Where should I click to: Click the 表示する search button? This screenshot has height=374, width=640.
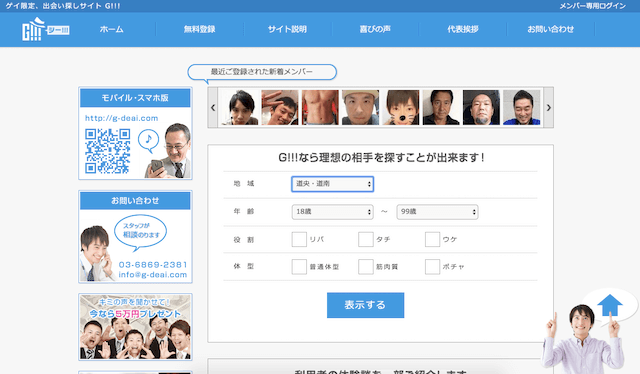pos(365,305)
